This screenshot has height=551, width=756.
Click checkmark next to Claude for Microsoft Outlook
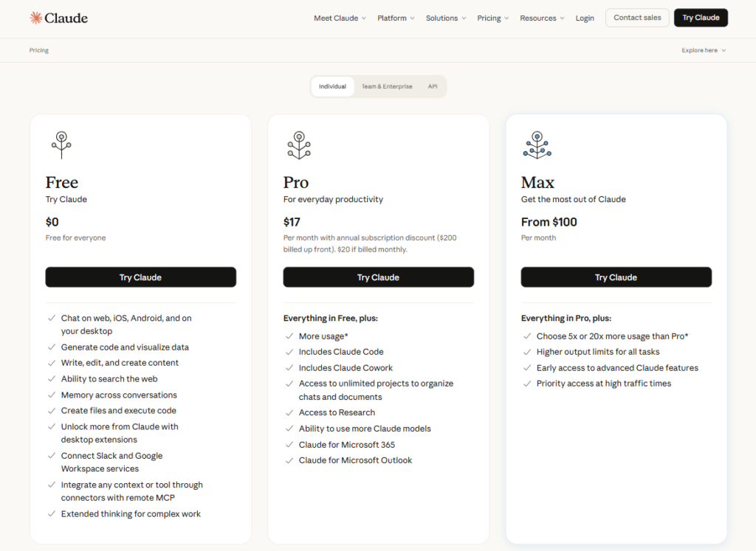point(289,460)
